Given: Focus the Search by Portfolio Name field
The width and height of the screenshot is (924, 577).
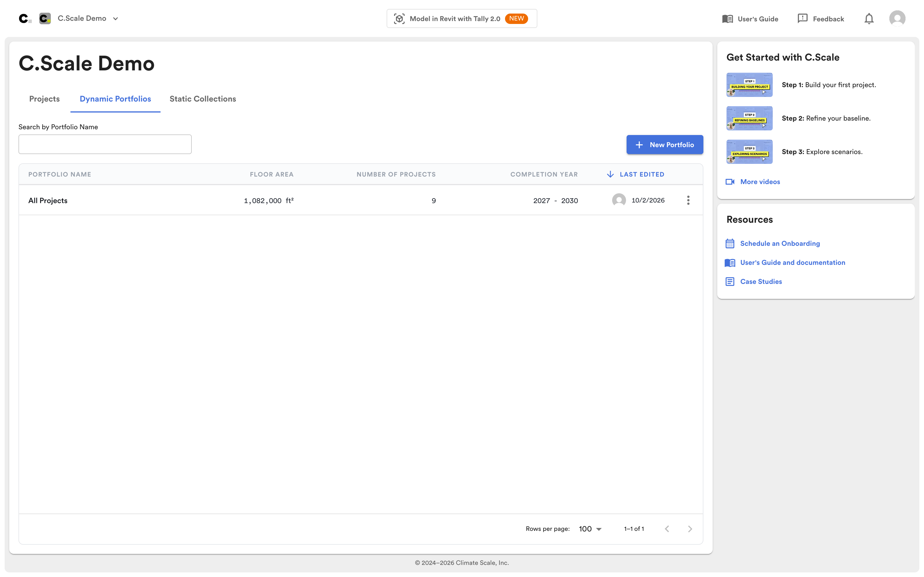Looking at the screenshot, I should [x=105, y=144].
